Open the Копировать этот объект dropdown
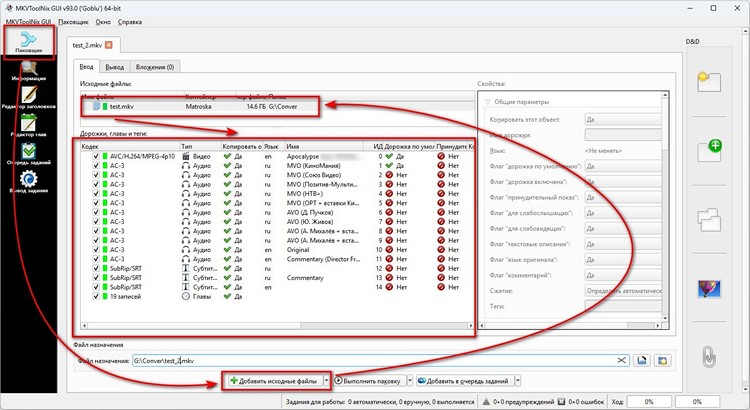The image size is (750, 410). pos(623,120)
